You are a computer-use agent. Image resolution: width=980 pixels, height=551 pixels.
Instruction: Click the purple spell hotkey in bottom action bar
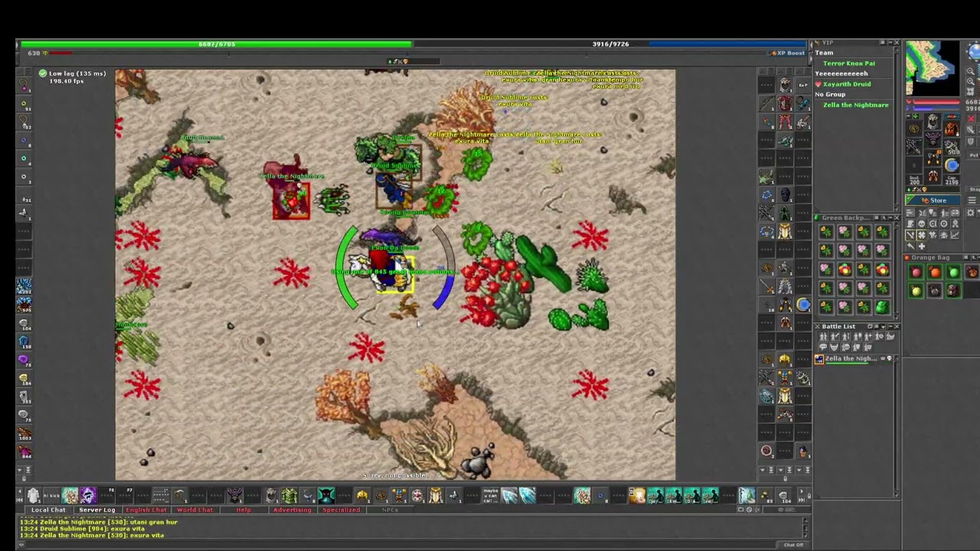87,496
